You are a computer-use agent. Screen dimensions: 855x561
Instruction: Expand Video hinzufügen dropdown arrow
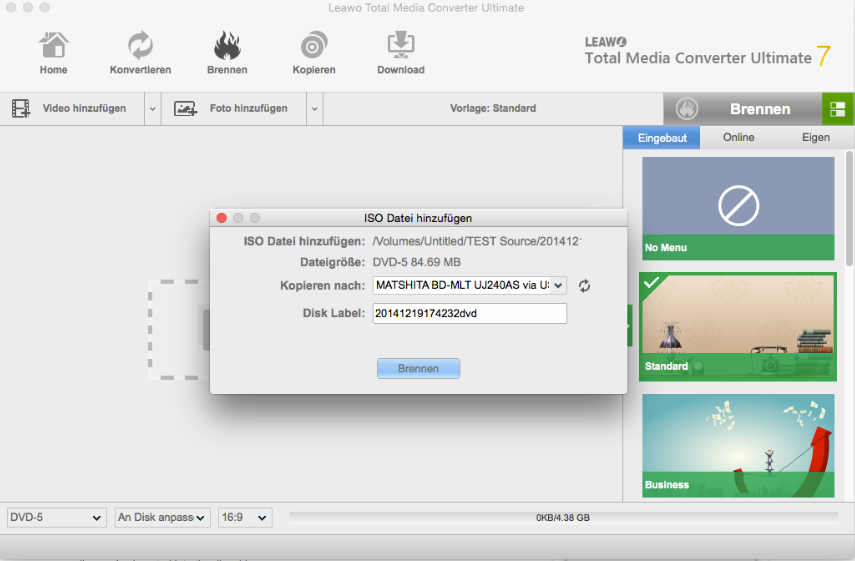point(153,109)
